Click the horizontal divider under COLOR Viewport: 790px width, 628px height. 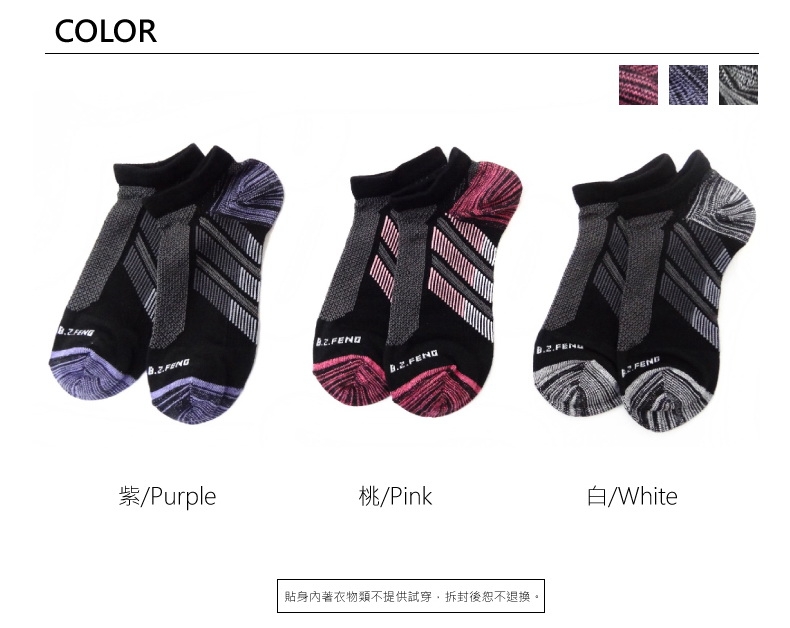402,53
